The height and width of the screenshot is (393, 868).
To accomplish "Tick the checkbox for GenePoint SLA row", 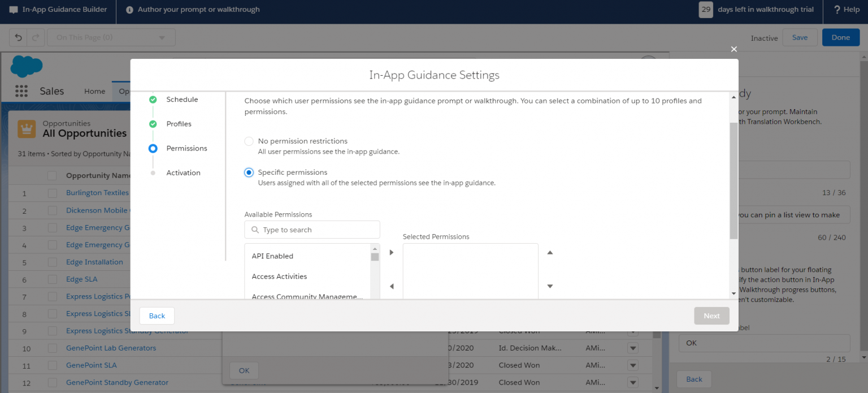I will (53, 365).
